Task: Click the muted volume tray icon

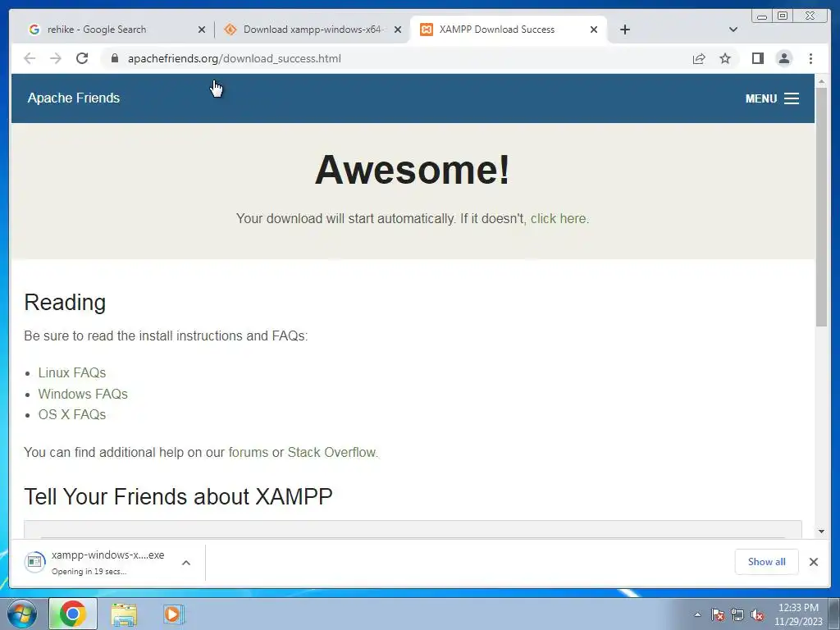Action: 757,615
